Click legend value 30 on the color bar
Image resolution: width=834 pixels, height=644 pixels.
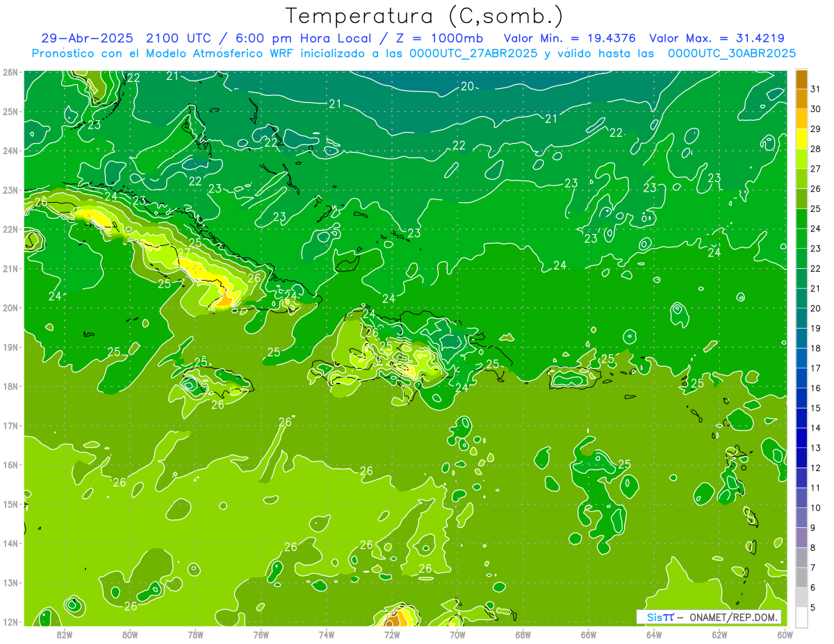(816, 109)
